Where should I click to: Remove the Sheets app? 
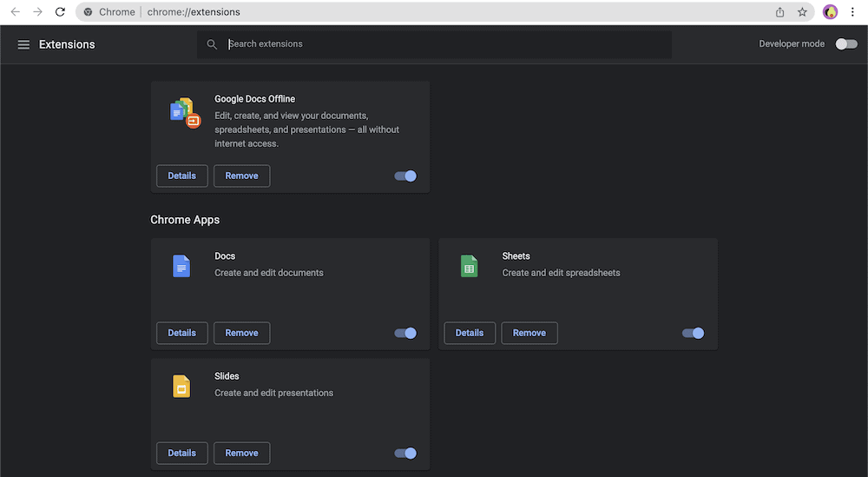click(x=529, y=333)
